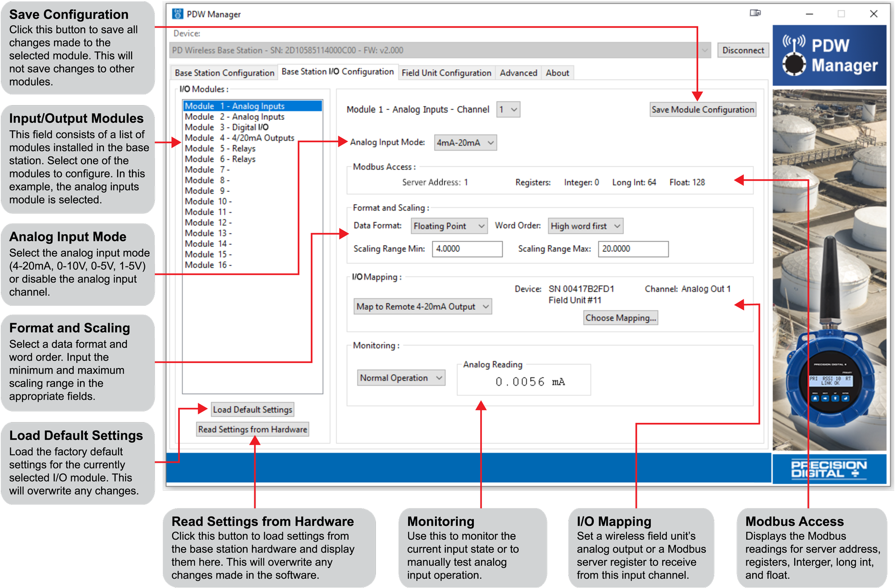Select the empty Module 12 row
Screen dimensions: 895x588
[x=252, y=223]
